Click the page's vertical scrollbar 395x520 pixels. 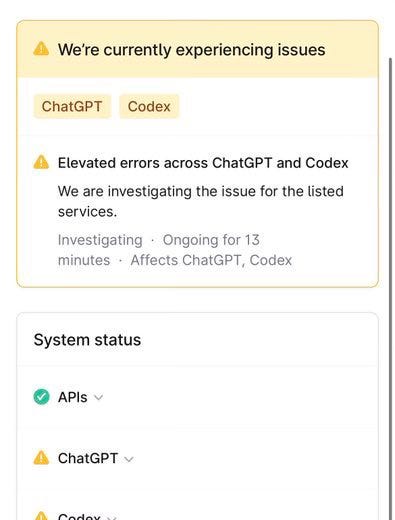pos(391,288)
